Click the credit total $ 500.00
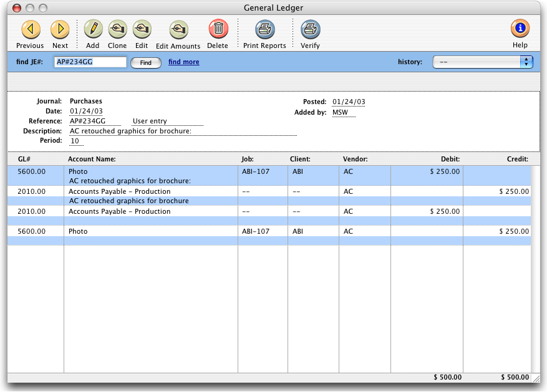 (515, 377)
